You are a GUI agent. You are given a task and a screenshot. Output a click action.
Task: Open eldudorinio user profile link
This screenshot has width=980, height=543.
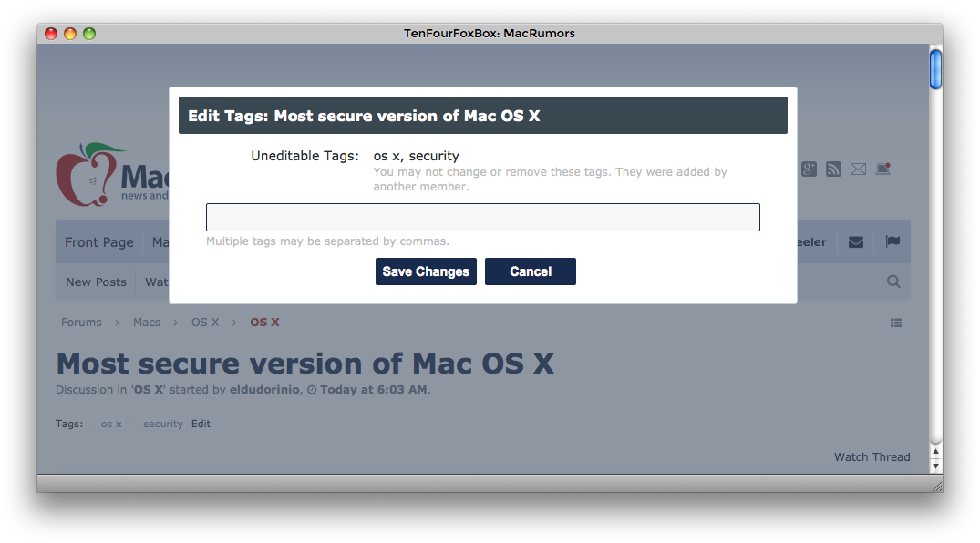coord(264,389)
